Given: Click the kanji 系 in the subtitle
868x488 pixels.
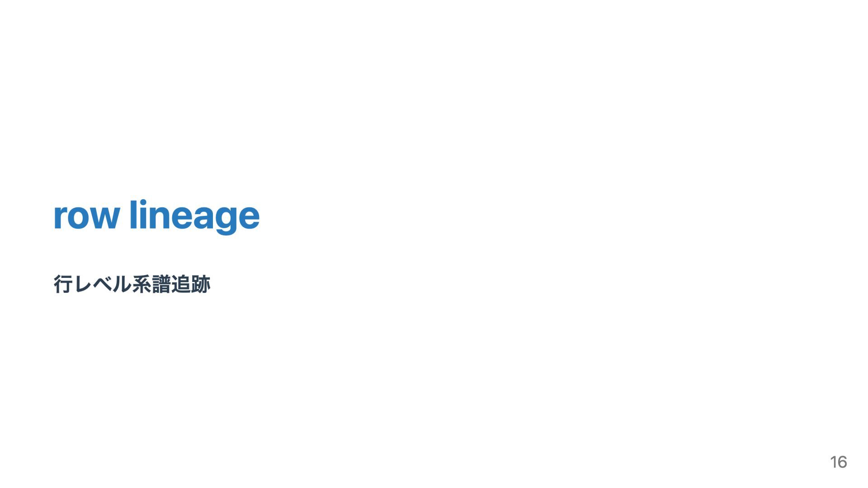Looking at the screenshot, I should 142,284.
